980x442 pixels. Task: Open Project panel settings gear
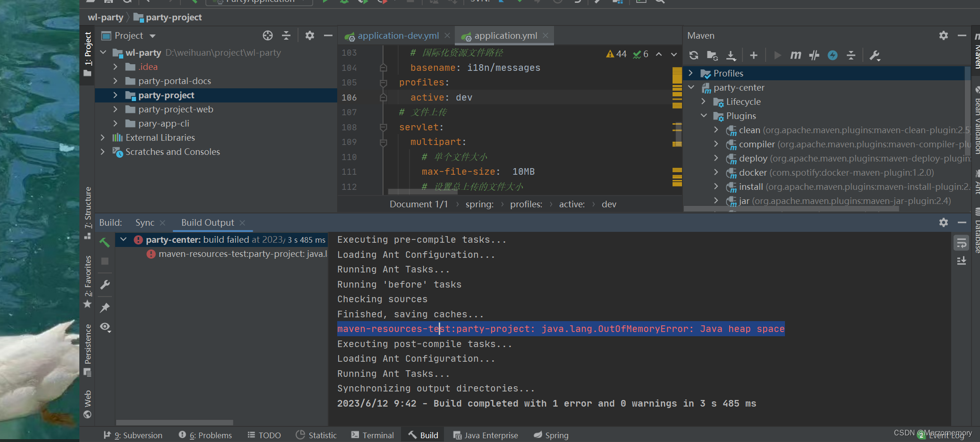click(x=310, y=35)
